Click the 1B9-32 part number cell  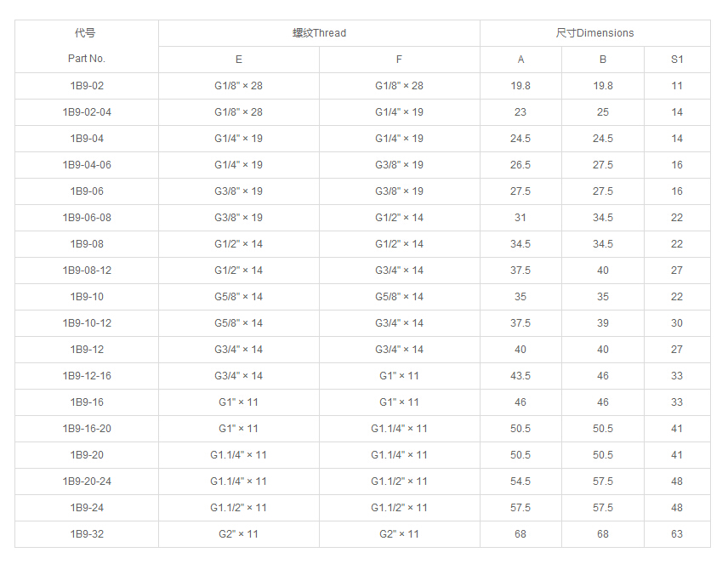point(87,534)
